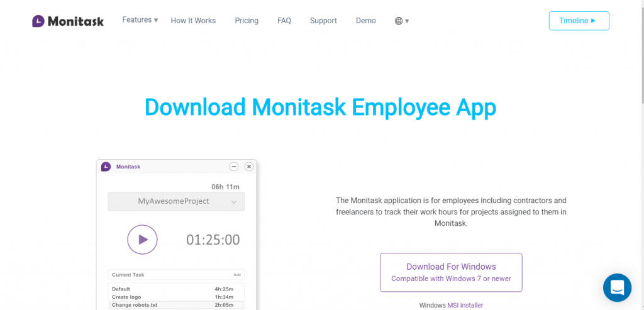This screenshot has width=644, height=310.
Task: Click the Monitask logo in header
Action: pyautogui.click(x=68, y=21)
